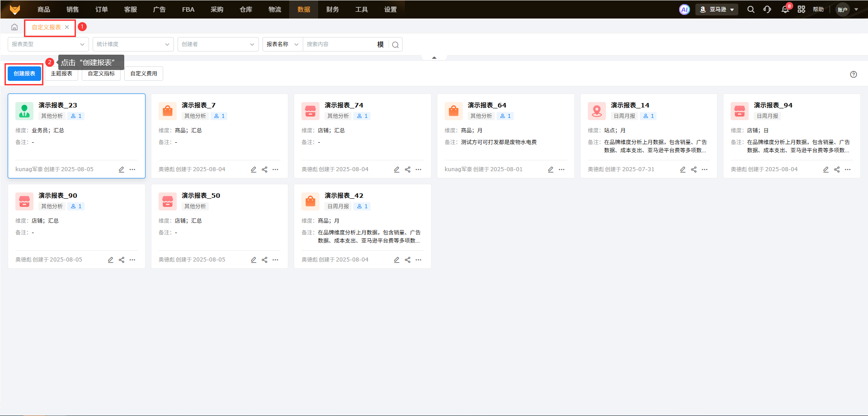Screen dimensions: 868x416
Task: Edit report 演示报表_7
Action: pyautogui.click(x=253, y=170)
